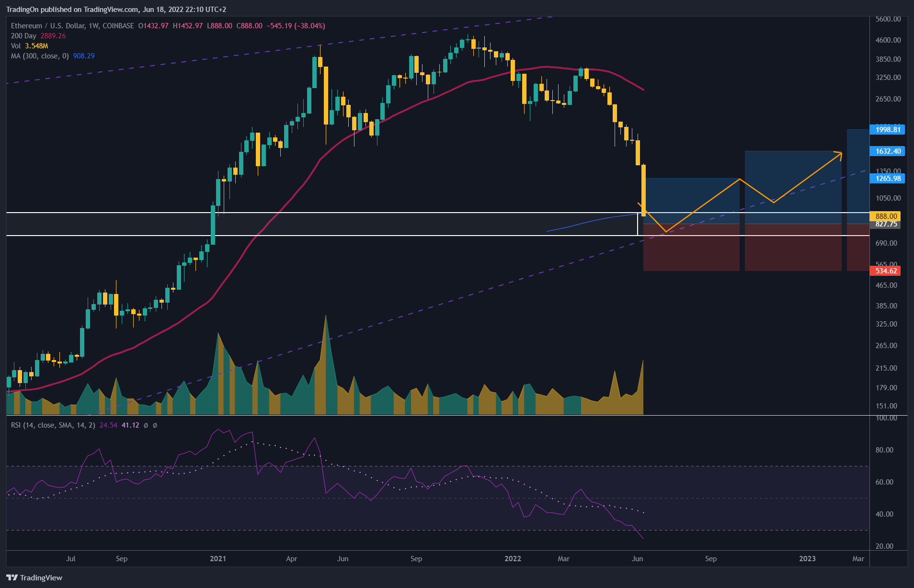914x588 pixels.
Task: Click the 4600.00 price axis tick
Action: 888,40
